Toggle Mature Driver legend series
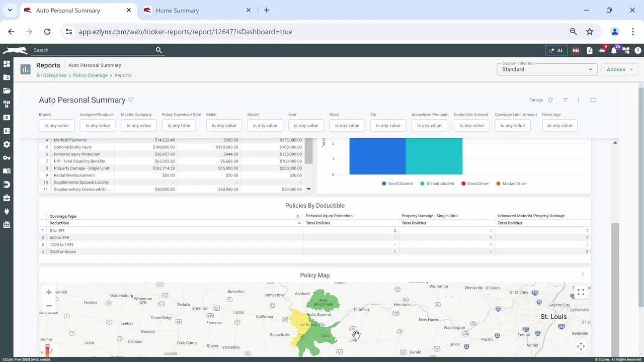Viewport: 644px width, 362px height. point(511,184)
